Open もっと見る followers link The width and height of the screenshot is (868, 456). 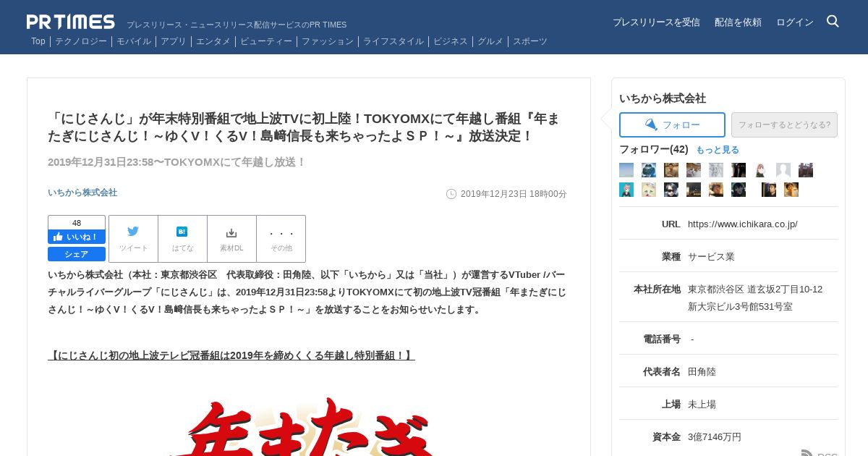pyautogui.click(x=718, y=150)
